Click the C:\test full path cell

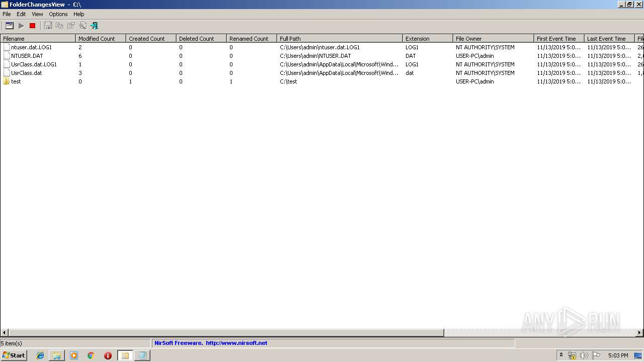tap(288, 81)
